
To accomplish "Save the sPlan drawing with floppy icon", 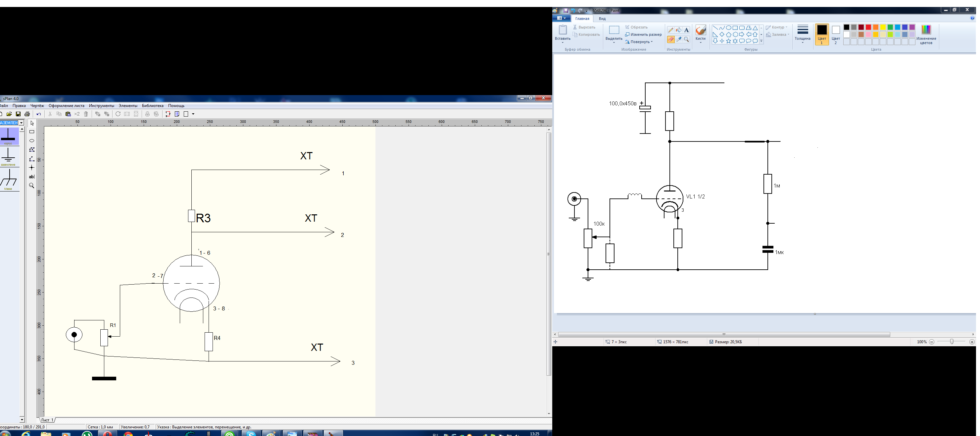I will pyautogui.click(x=18, y=114).
